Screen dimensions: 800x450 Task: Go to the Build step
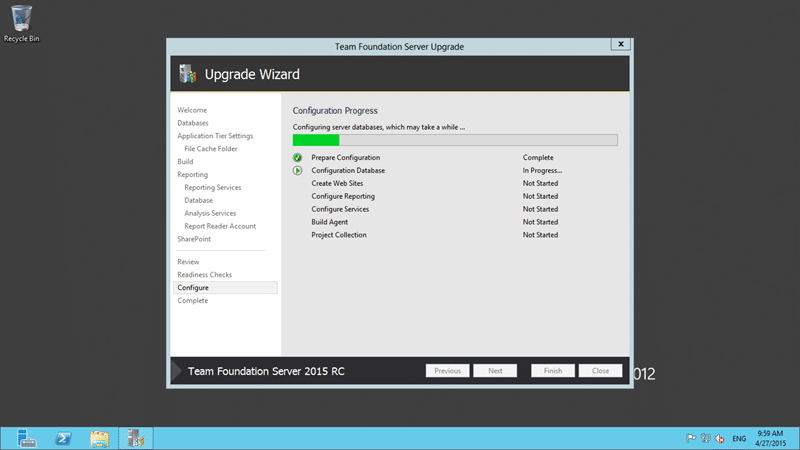click(185, 162)
